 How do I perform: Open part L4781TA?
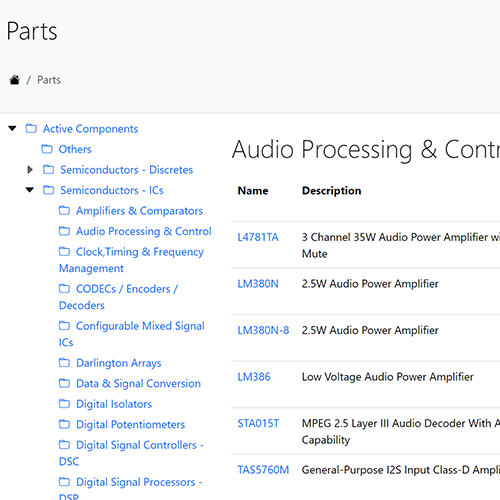click(x=258, y=237)
